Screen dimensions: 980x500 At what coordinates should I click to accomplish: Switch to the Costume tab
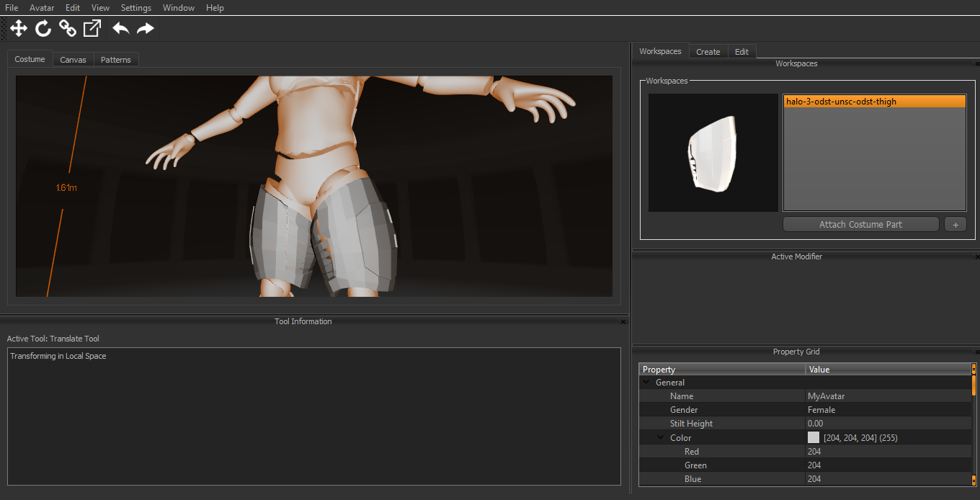(x=30, y=59)
